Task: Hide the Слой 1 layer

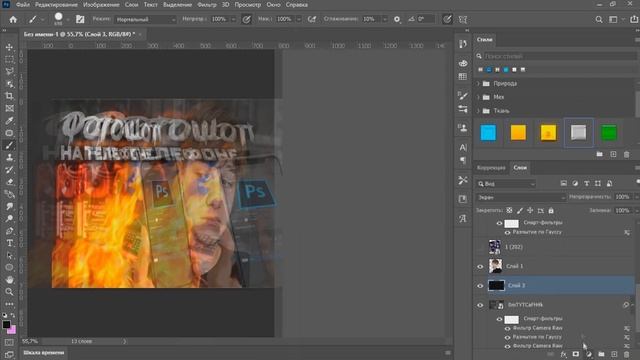Action: click(480, 267)
